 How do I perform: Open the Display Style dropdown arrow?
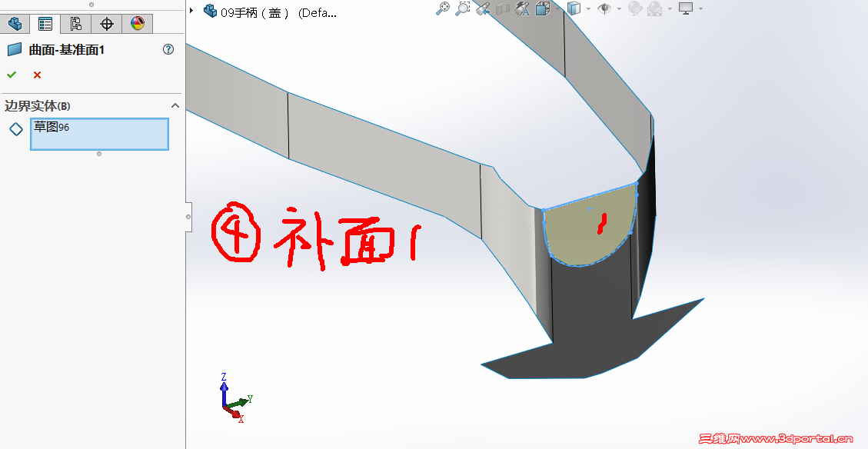point(587,8)
